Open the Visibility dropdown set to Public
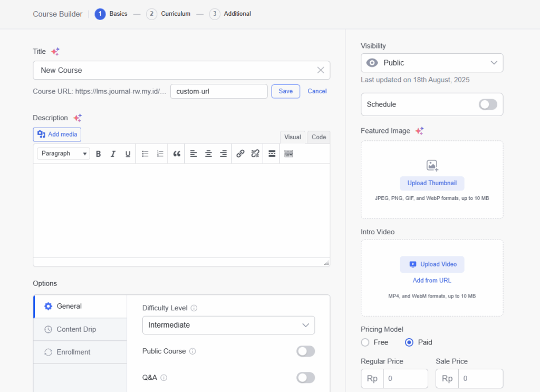Screen dimensions: 540x392 pyautogui.click(x=431, y=63)
